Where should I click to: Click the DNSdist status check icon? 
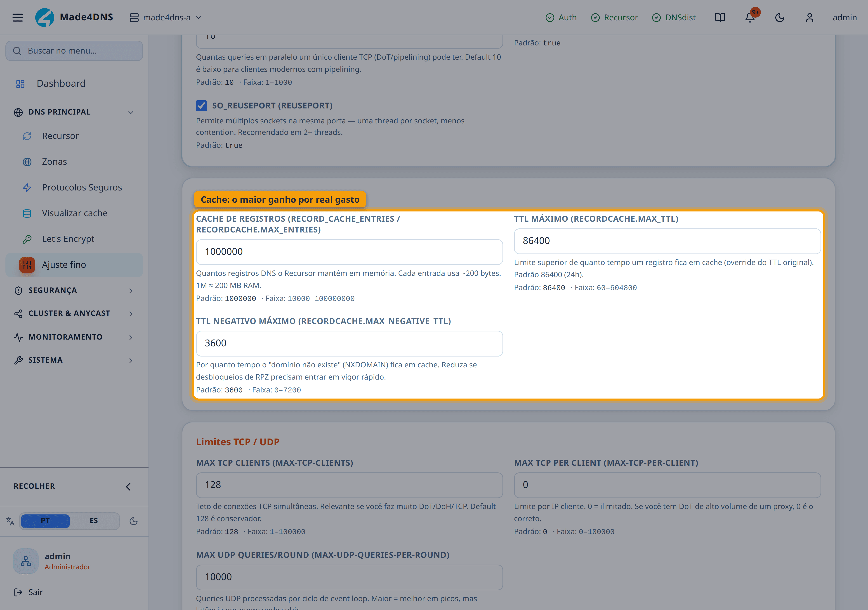point(657,18)
